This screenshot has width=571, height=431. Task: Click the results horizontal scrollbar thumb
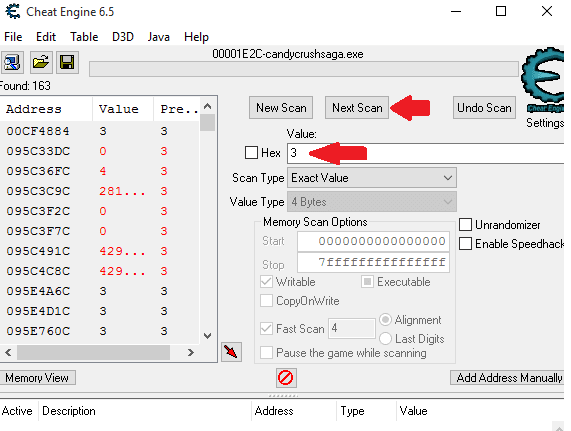(x=93, y=352)
